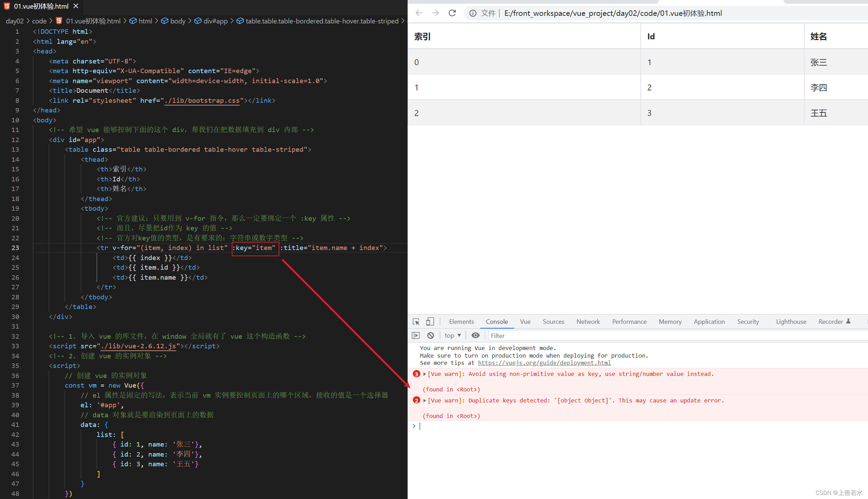
Task: Open the Lighthouse DevTools tab
Action: pyautogui.click(x=791, y=322)
